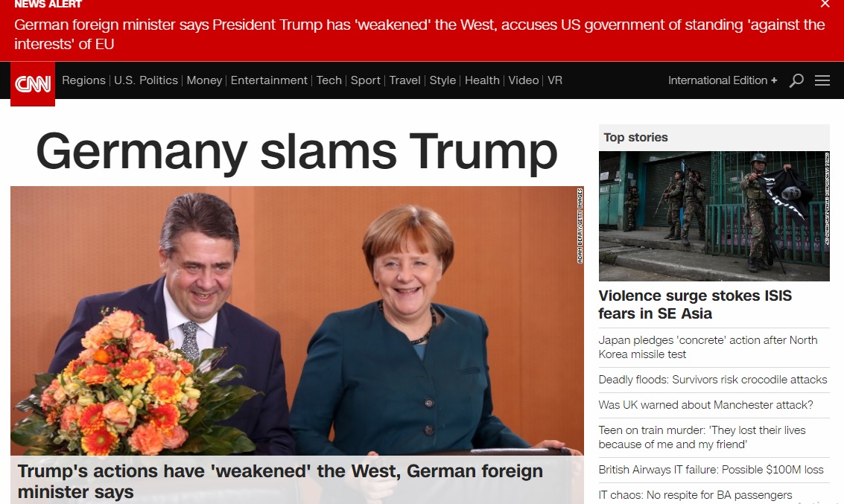
Task: Open the soldiers top story thumbnail
Action: click(714, 216)
